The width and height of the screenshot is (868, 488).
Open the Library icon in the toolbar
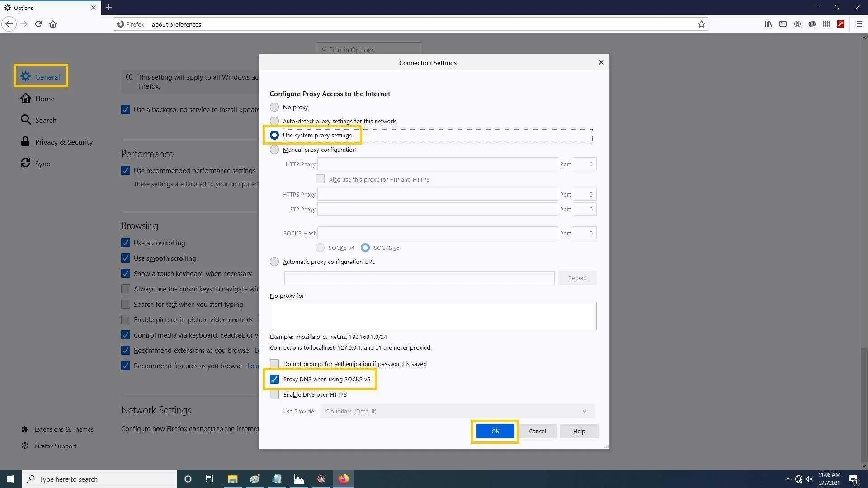click(768, 24)
